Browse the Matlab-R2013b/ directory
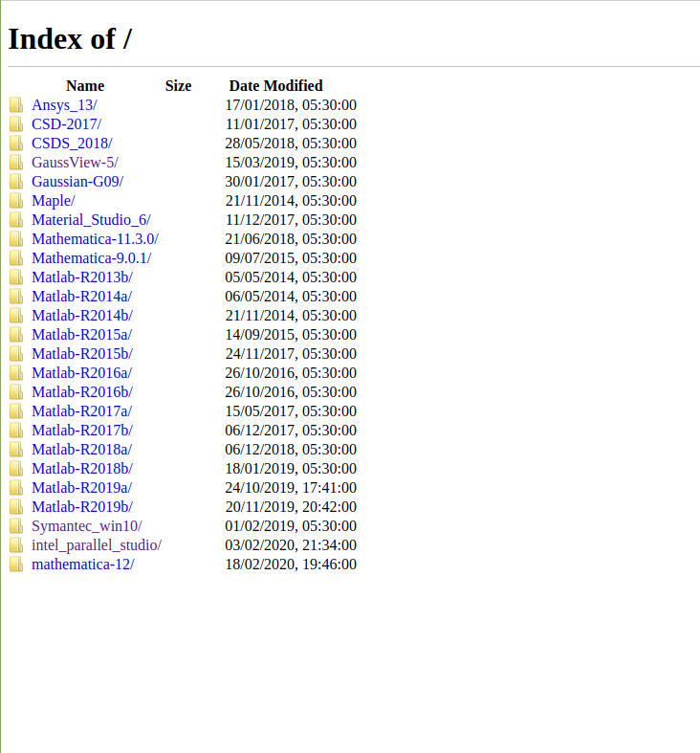Image resolution: width=700 pixels, height=753 pixels. point(82,277)
